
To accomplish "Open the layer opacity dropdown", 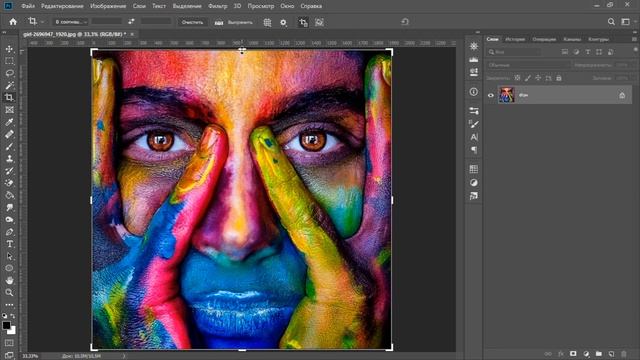I will (x=624, y=65).
